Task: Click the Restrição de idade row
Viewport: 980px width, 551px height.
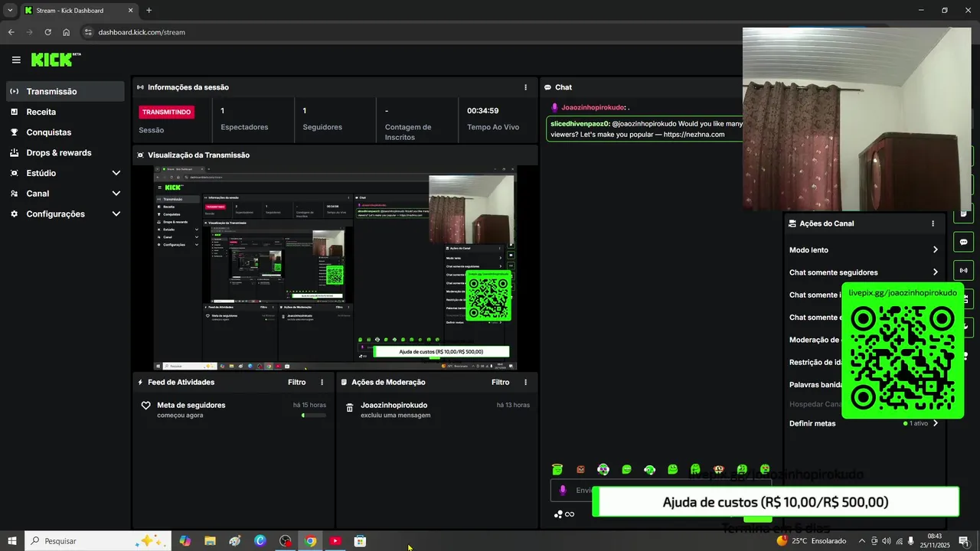Action: point(816,363)
